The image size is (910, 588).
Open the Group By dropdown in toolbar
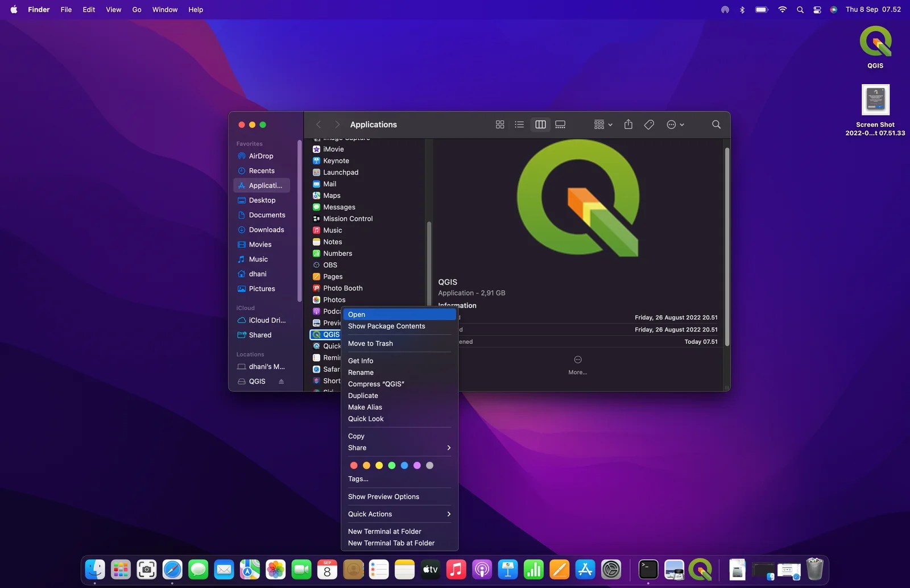coord(603,125)
